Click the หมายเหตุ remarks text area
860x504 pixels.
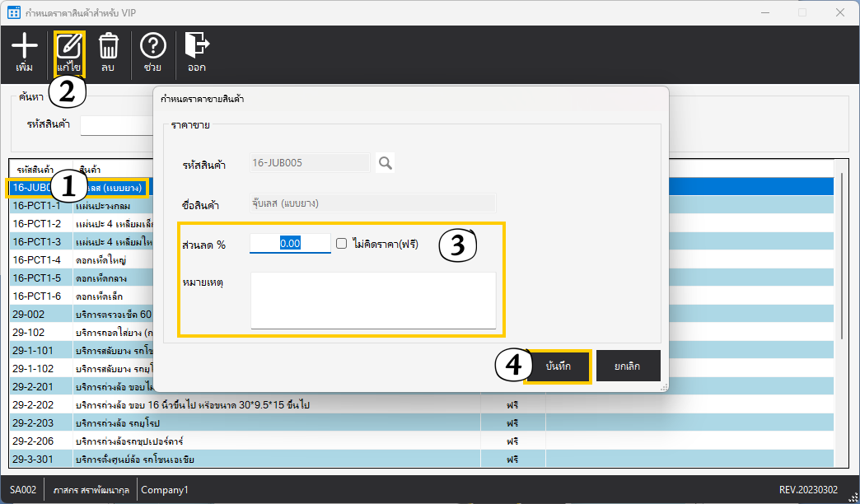click(x=372, y=301)
